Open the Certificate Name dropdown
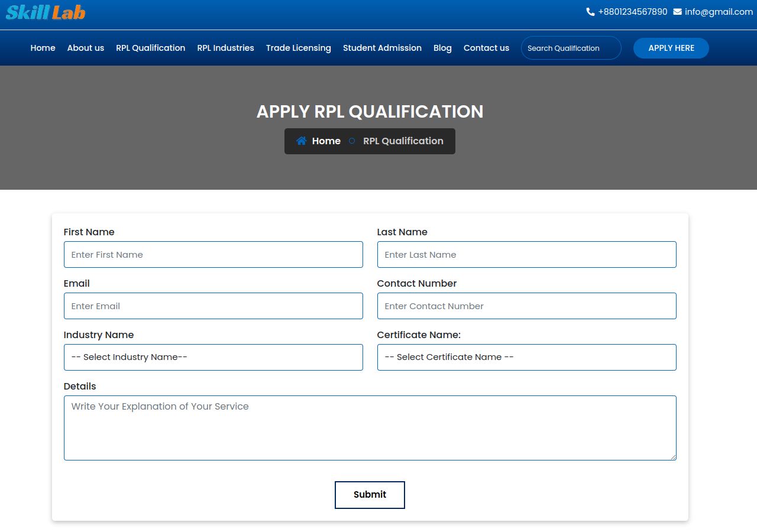This screenshot has width=757, height=532. (x=526, y=357)
